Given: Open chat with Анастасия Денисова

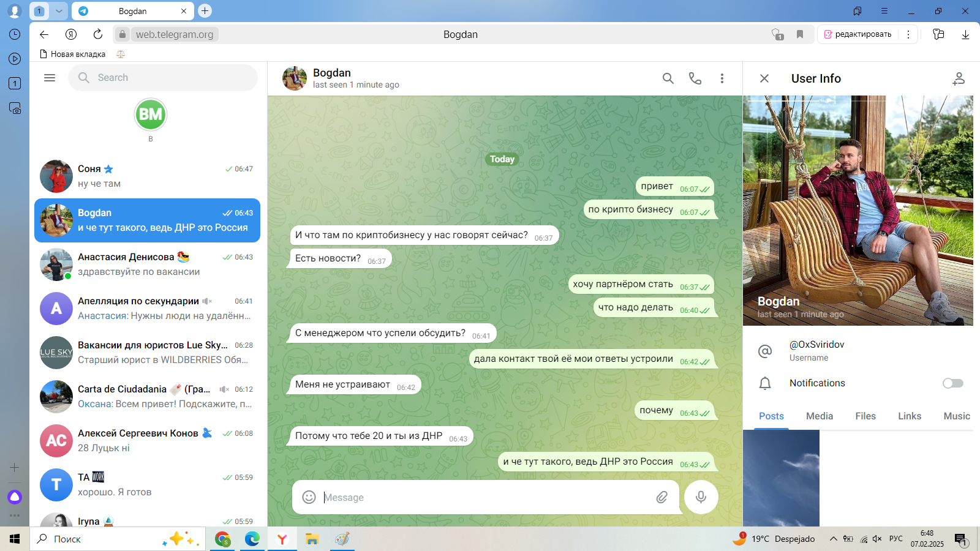Looking at the screenshot, I should click(147, 264).
